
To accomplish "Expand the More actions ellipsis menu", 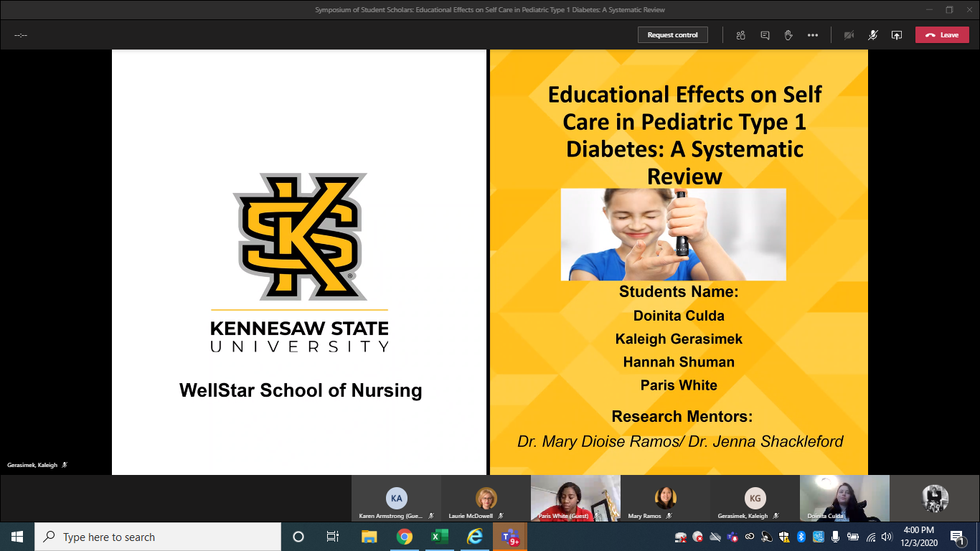I will click(x=812, y=35).
